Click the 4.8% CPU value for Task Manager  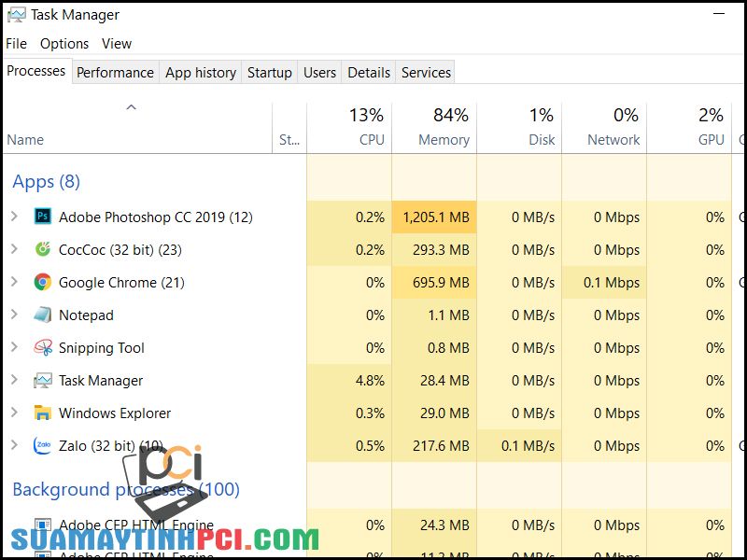pos(370,381)
